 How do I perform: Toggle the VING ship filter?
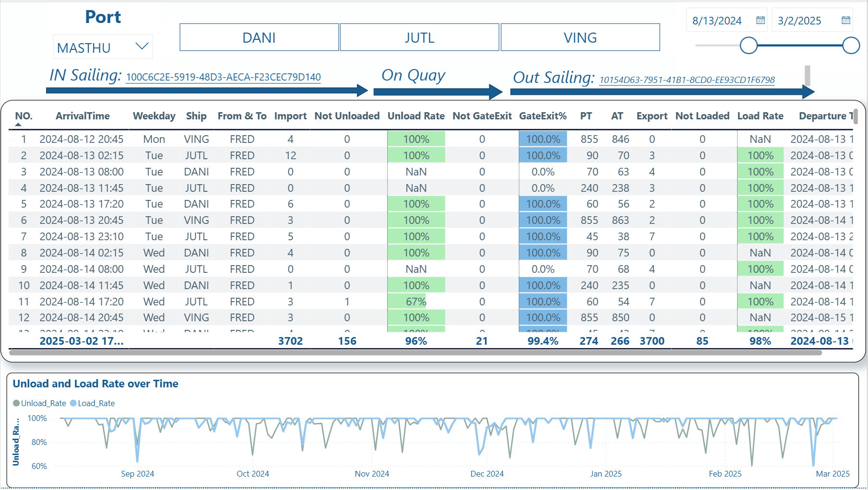(x=580, y=37)
